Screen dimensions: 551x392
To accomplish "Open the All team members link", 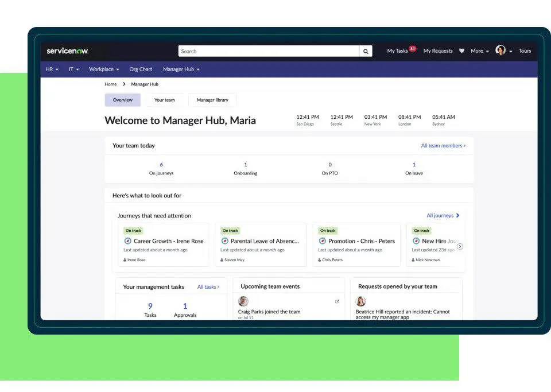I will pyautogui.click(x=443, y=146).
